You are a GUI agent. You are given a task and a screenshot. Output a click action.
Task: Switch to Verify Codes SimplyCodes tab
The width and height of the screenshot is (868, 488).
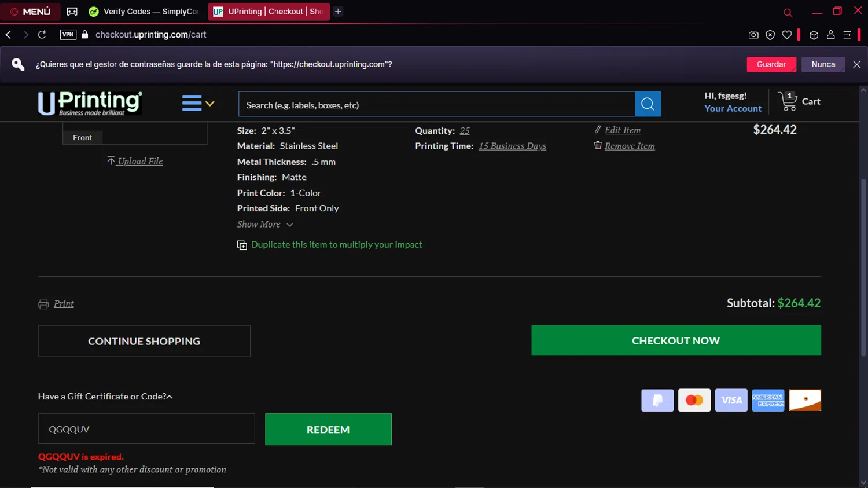(x=145, y=12)
